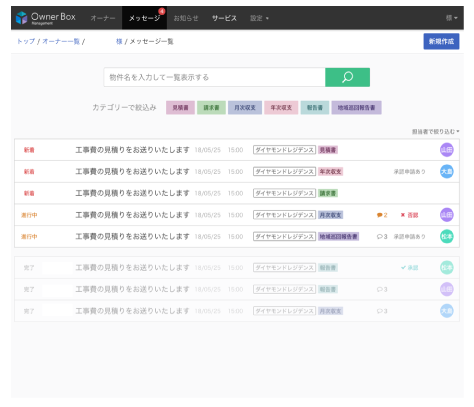
Task: Click the orange comment bubble showing 2
Action: (x=382, y=215)
